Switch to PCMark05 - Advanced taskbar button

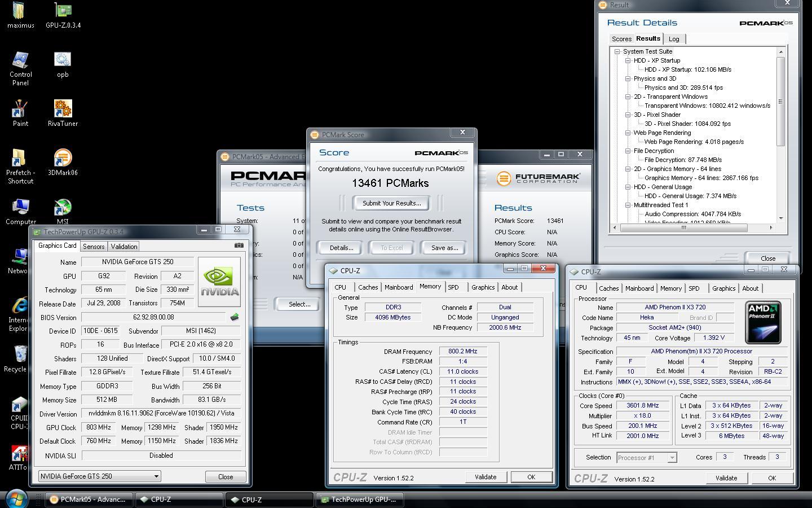tap(89, 500)
